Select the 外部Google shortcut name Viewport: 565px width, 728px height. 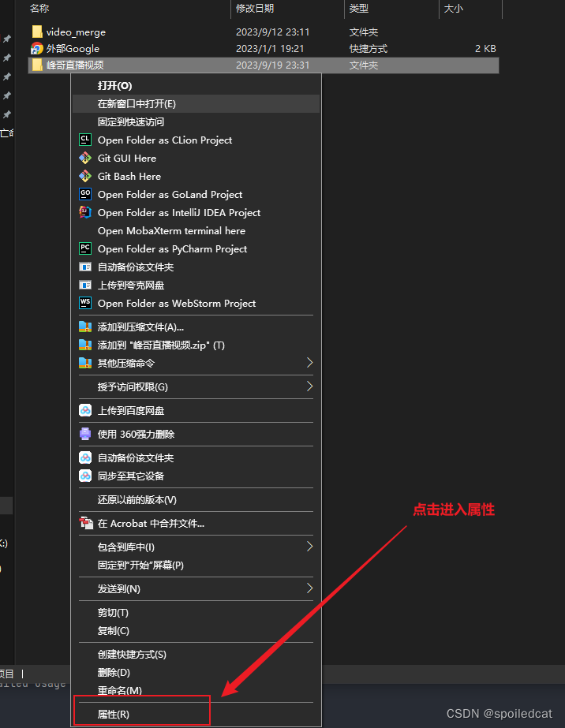point(73,48)
